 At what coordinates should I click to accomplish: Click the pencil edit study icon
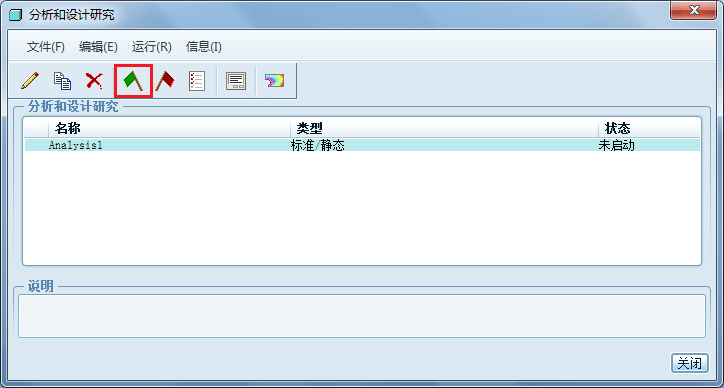[x=30, y=81]
